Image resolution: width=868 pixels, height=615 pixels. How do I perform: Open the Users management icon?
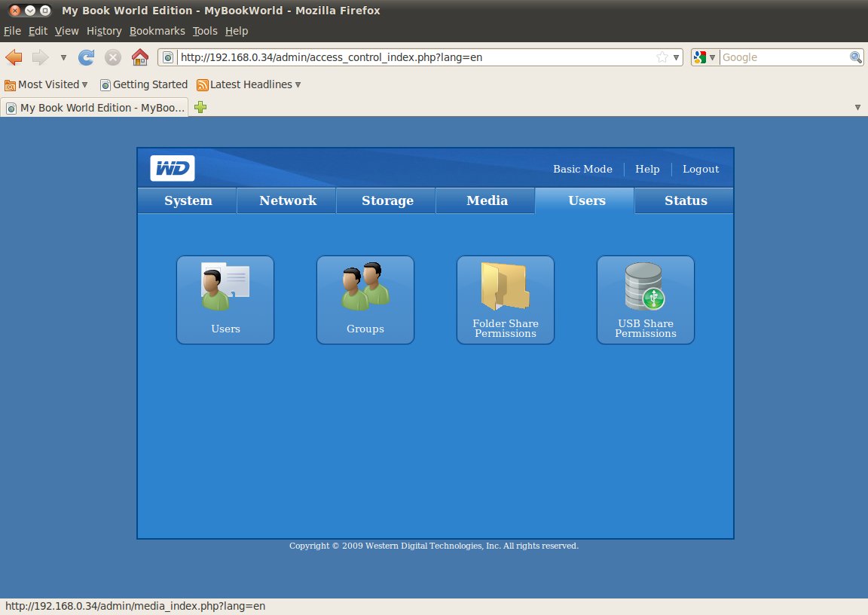(x=225, y=299)
